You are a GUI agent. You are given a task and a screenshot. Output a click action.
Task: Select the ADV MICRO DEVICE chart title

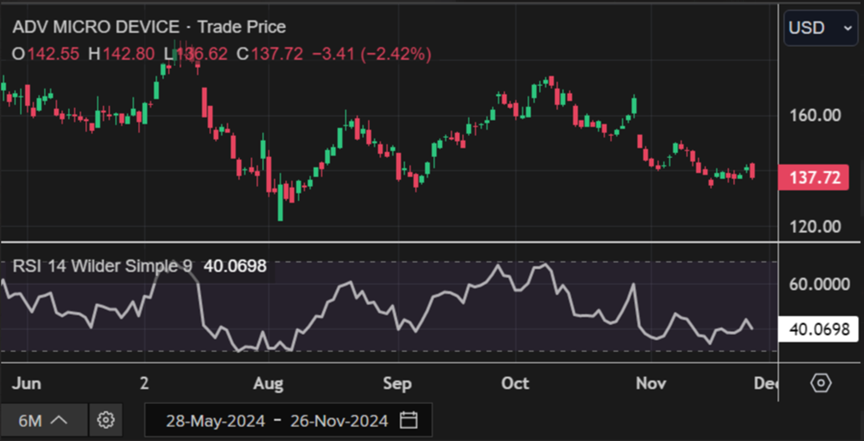pos(98,27)
